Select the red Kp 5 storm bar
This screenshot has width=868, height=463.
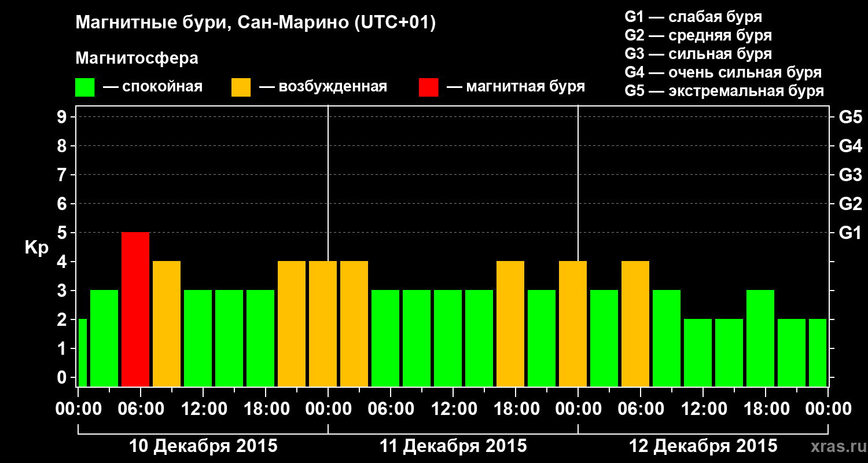point(135,310)
